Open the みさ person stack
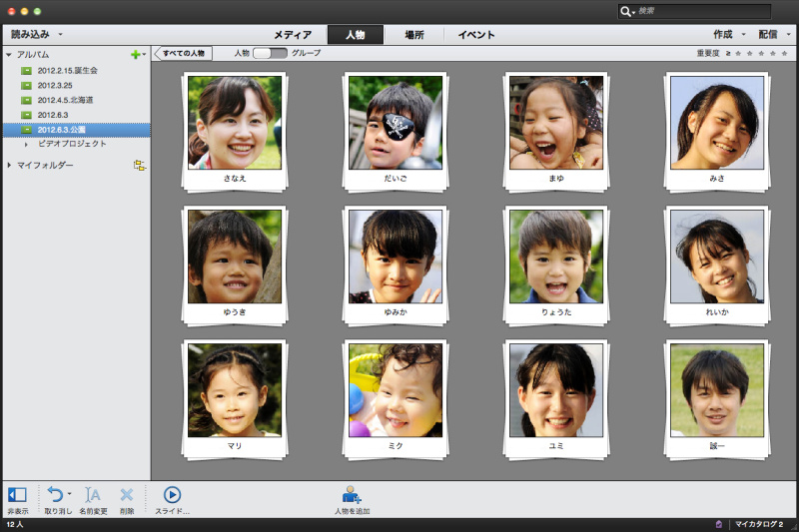This screenshot has height=532, width=799. tap(717, 132)
